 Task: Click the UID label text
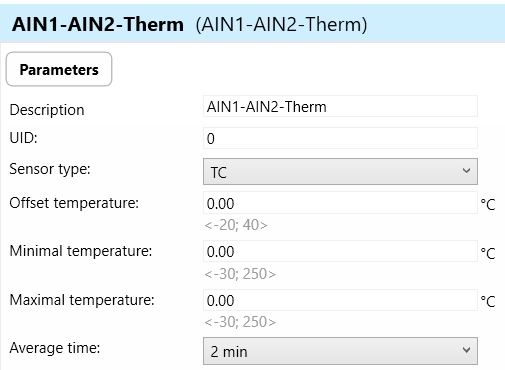coord(23,138)
